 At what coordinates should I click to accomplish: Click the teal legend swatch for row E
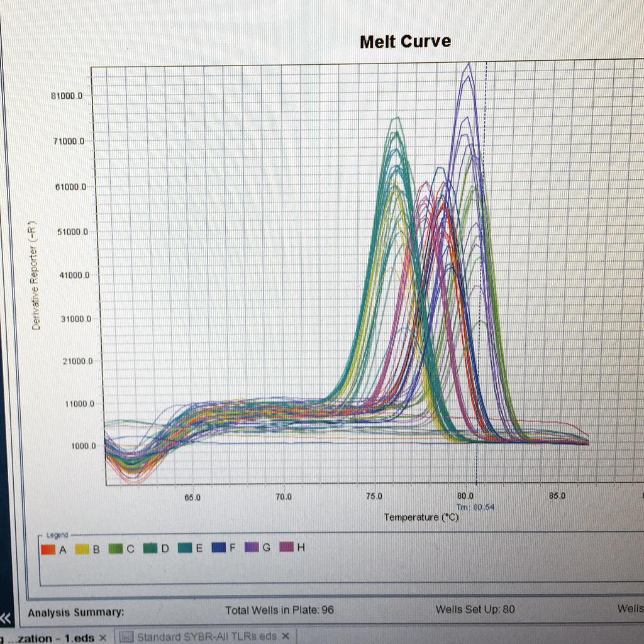point(185,548)
